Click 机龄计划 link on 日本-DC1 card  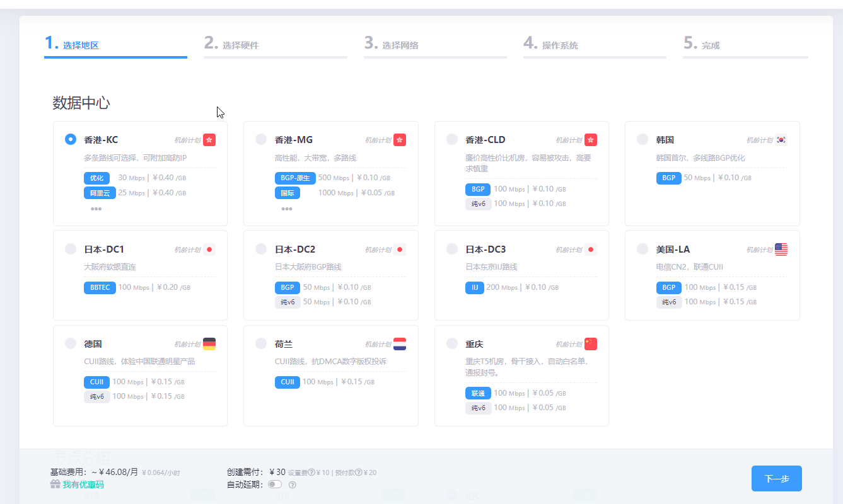[x=187, y=250]
